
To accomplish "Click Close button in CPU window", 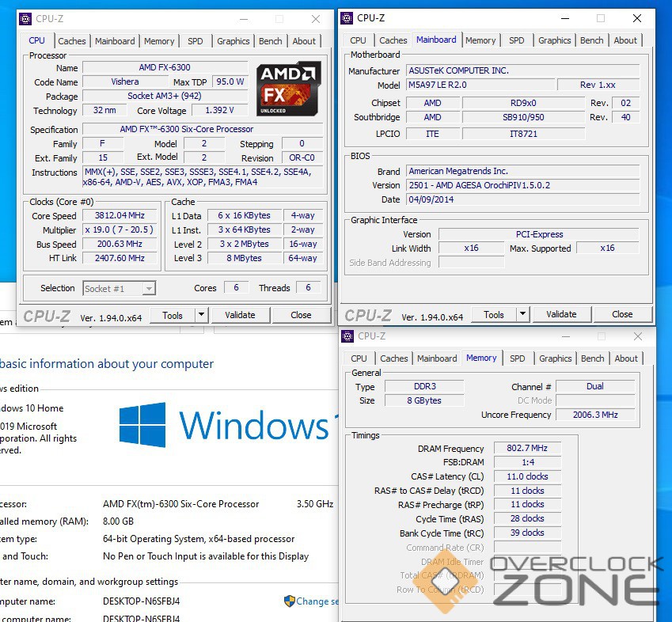I will pyautogui.click(x=301, y=315).
